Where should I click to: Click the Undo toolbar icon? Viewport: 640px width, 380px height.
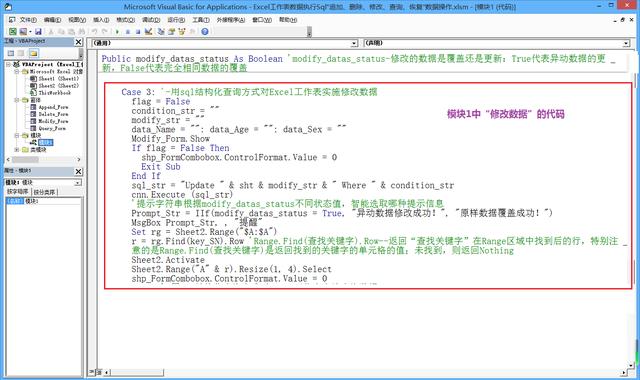(x=95, y=31)
